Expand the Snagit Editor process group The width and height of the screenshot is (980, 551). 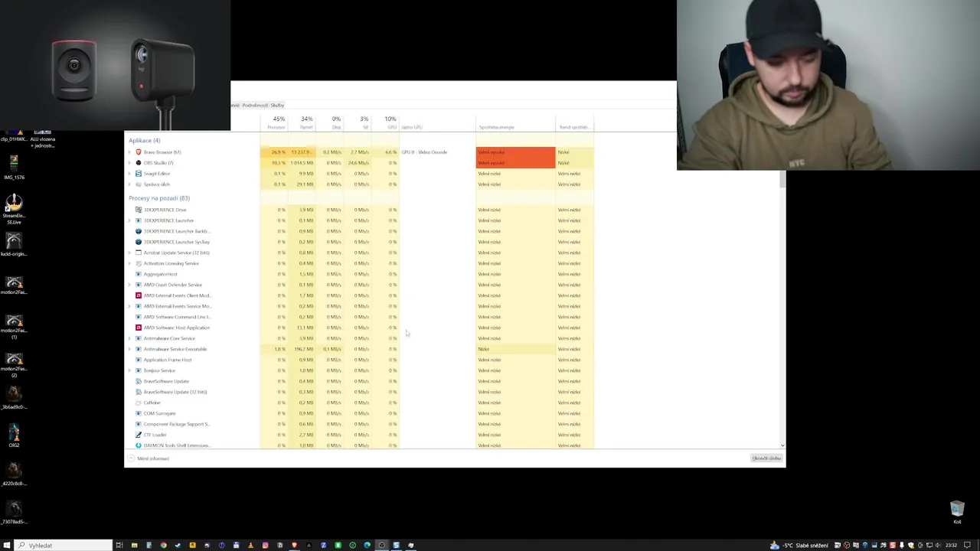coord(129,174)
